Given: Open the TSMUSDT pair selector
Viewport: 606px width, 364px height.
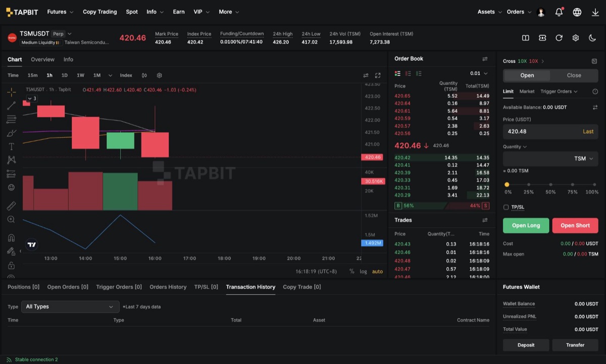Looking at the screenshot, I should [45, 34].
